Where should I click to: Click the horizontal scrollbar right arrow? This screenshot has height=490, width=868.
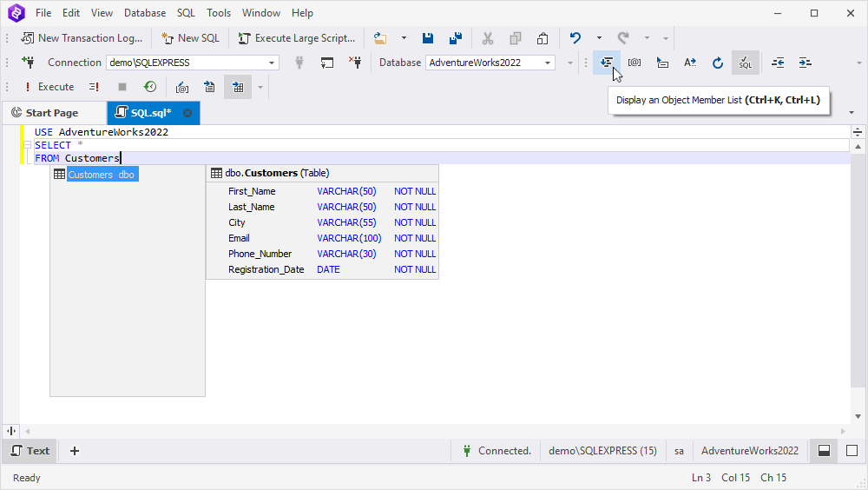(x=843, y=431)
